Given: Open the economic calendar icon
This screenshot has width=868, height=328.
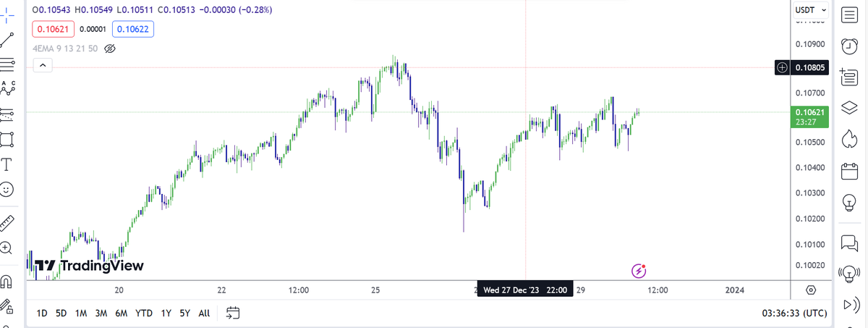Looking at the screenshot, I should pos(849,172).
